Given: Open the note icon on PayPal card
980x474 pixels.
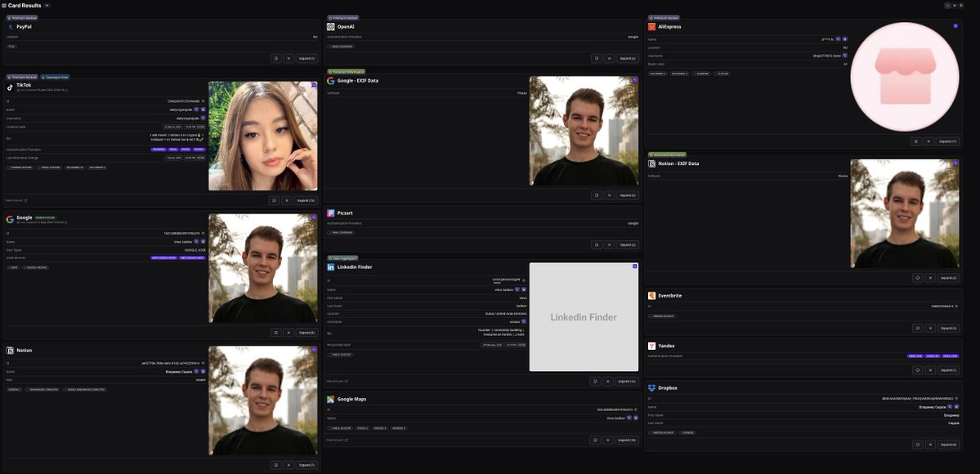Looking at the screenshot, I should click(x=275, y=58).
